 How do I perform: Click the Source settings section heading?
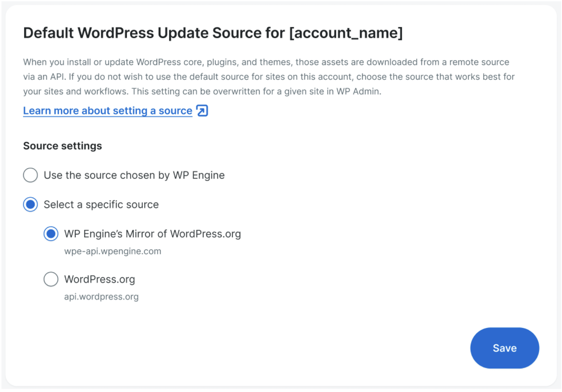[x=63, y=146]
